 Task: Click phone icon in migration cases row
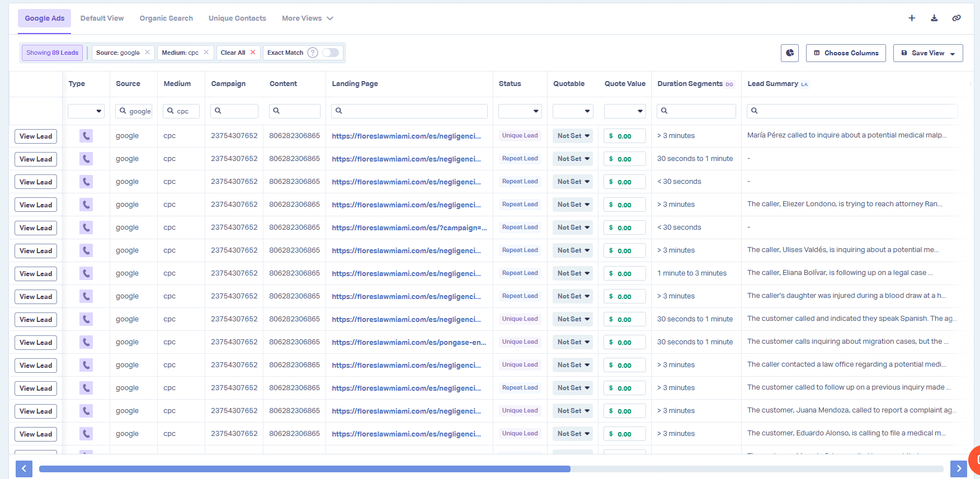point(86,342)
